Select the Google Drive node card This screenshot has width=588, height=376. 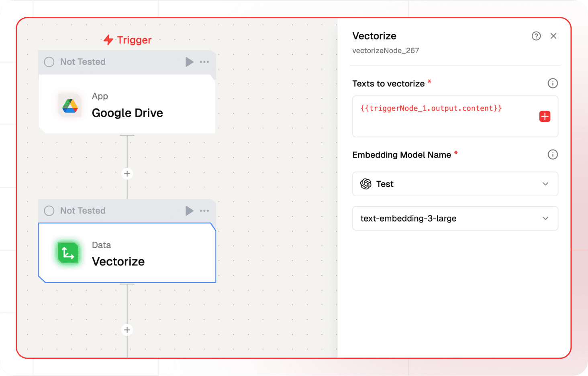tap(127, 104)
